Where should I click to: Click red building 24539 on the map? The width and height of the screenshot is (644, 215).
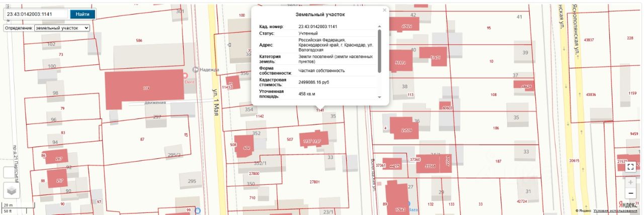405,128
